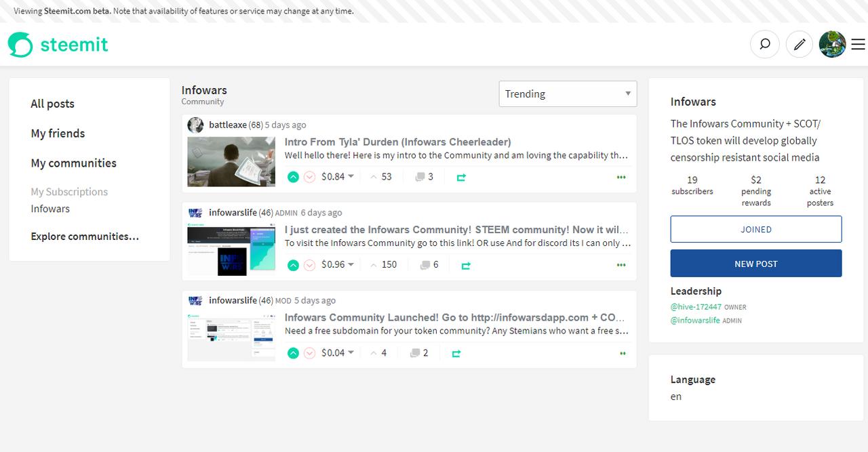Upvote the 'Infowars Community Launched' post
The height and width of the screenshot is (452, 868).
(x=293, y=353)
